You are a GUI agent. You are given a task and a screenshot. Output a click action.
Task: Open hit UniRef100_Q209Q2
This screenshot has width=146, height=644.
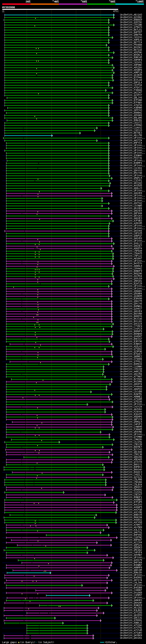pyautogui.click(x=131, y=17)
